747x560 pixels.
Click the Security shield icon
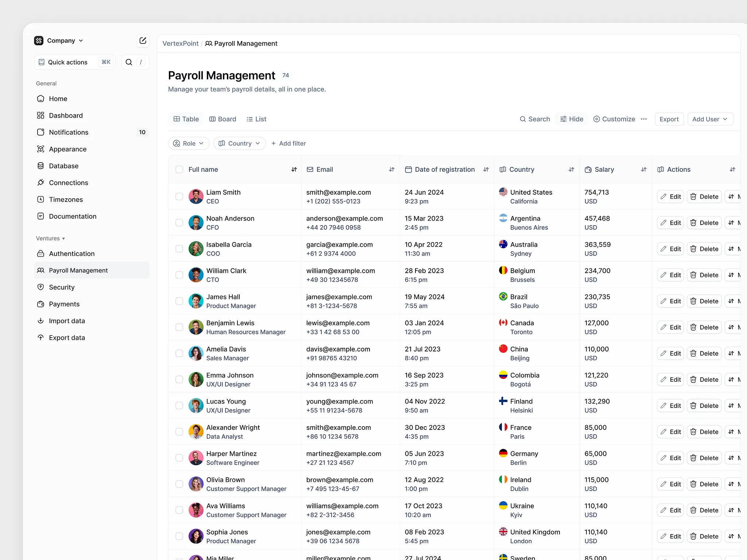pos(41,287)
